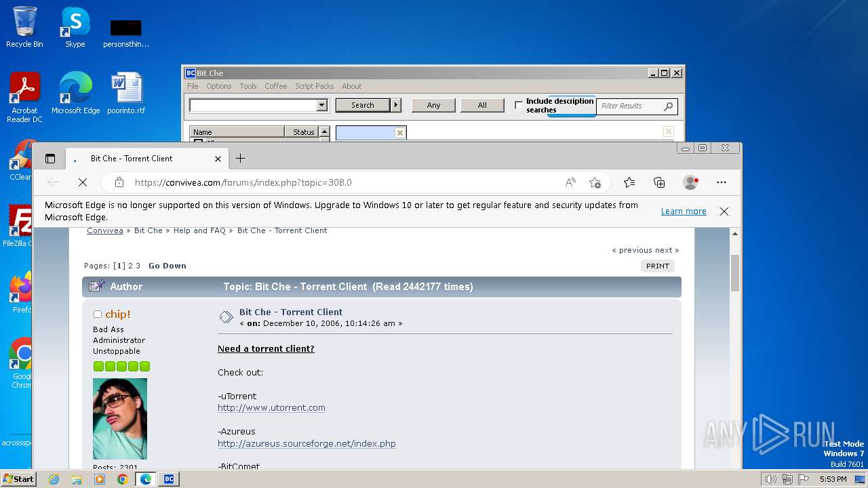Click the webpage scrollbar up arrow

735,234
